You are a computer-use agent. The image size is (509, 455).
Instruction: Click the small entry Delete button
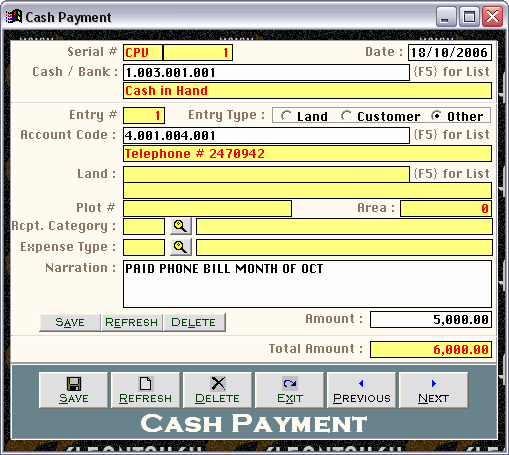[x=194, y=322]
